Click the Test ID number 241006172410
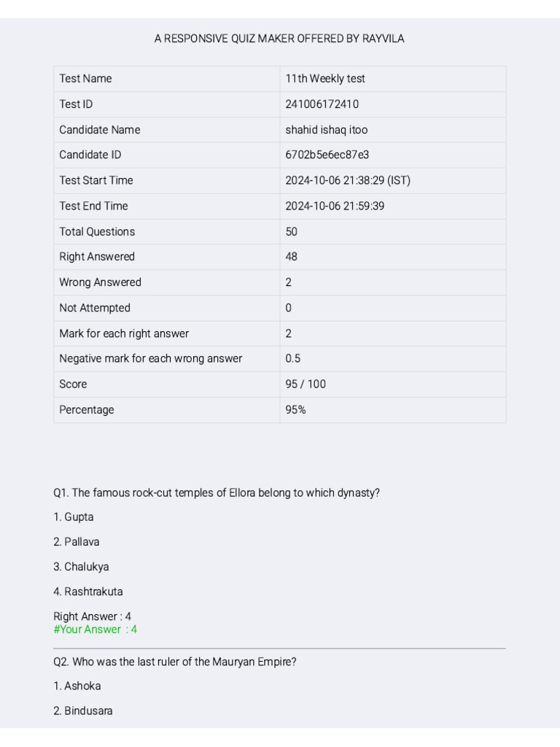 [322, 104]
